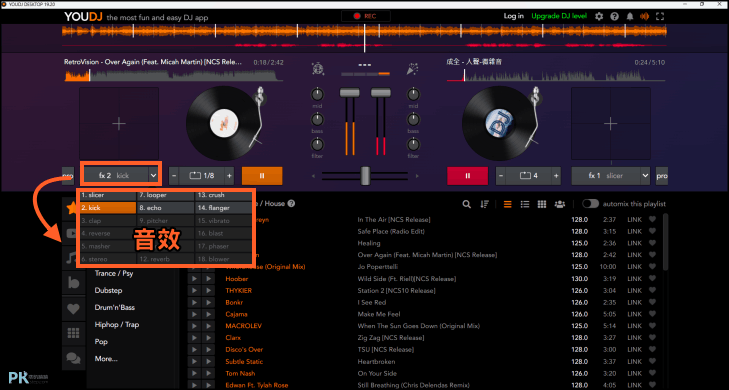Image resolution: width=729 pixels, height=390 pixels.
Task: Click the Log in link
Action: point(513,16)
